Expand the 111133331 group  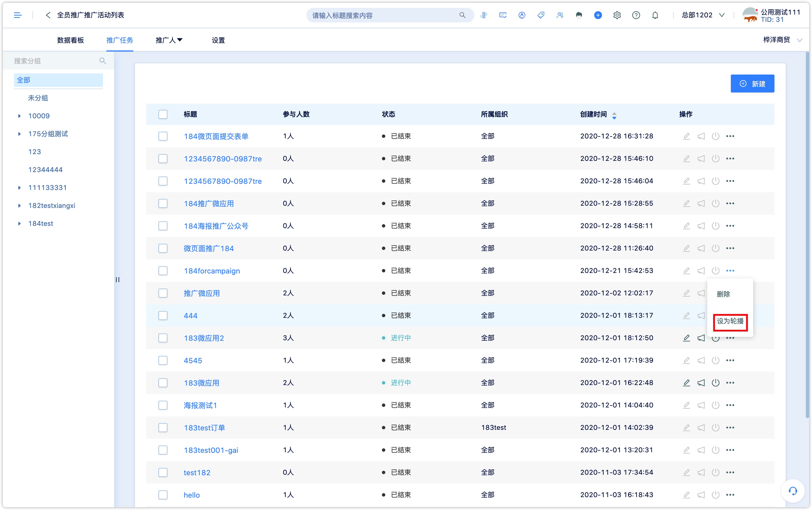click(20, 188)
